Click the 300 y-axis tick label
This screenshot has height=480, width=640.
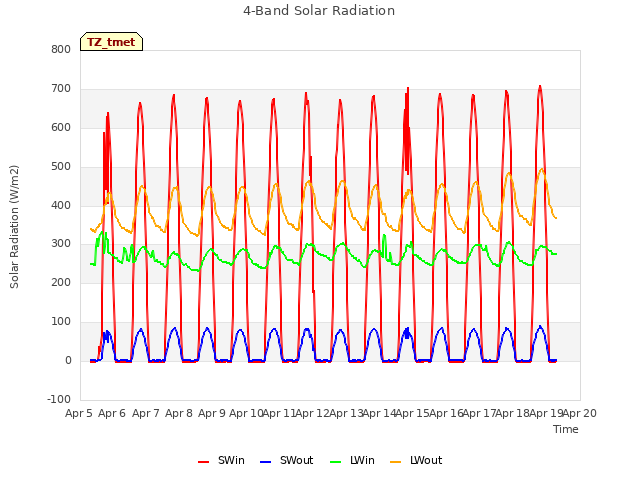(x=61, y=244)
